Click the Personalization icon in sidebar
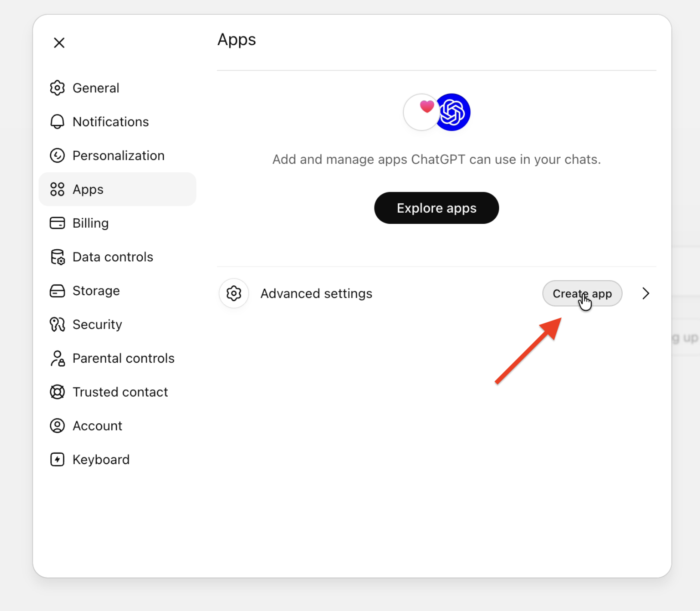700x611 pixels. (57, 155)
